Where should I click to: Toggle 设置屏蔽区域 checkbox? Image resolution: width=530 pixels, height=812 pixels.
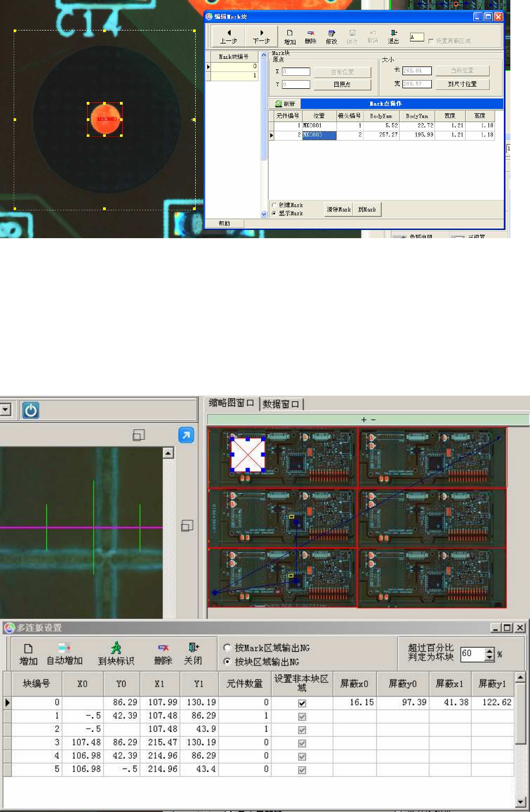point(431,41)
